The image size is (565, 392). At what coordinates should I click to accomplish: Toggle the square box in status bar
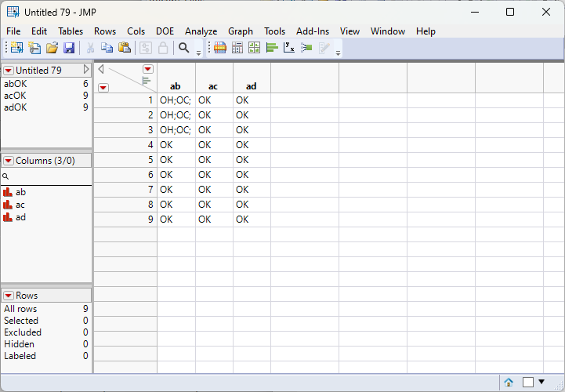528,382
